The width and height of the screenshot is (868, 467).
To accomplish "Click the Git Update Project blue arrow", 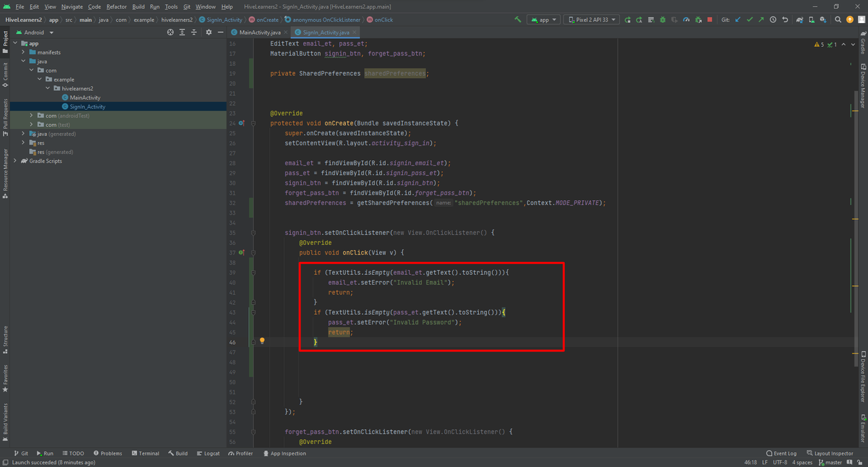I will pos(738,20).
